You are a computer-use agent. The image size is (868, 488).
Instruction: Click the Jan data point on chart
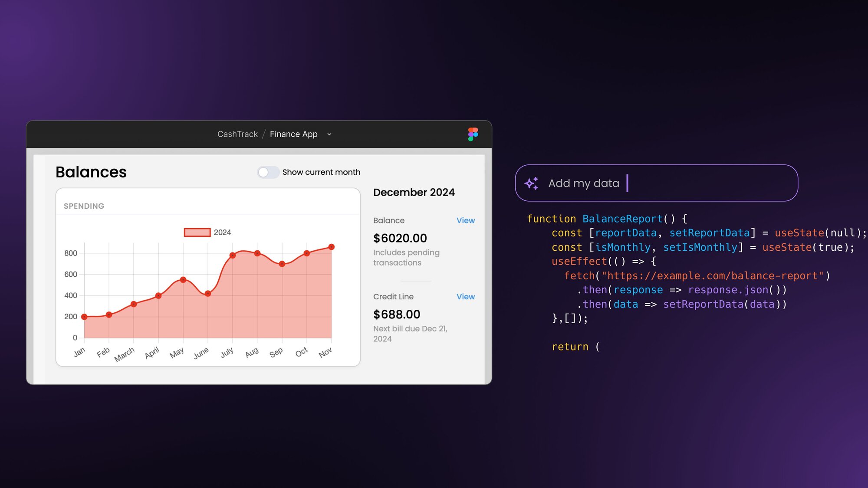pos(84,317)
